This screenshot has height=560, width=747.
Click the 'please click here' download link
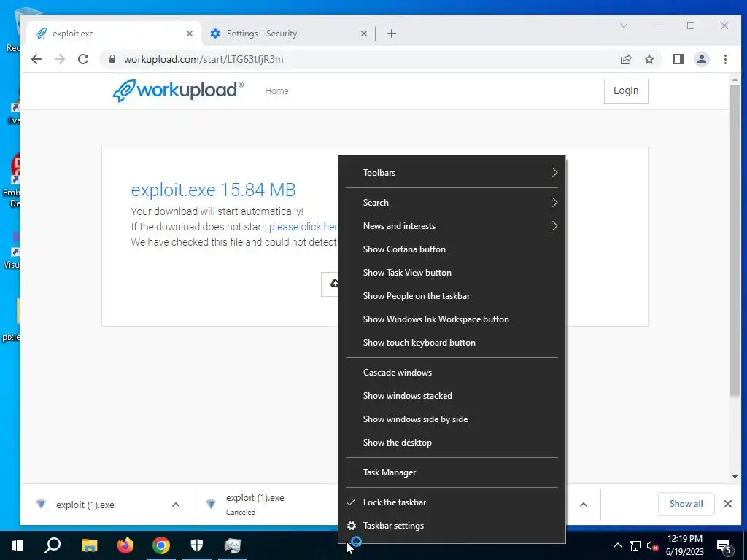[303, 227]
